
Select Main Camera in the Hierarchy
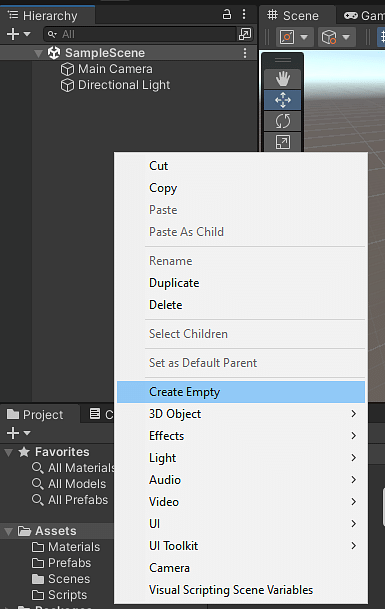(115, 69)
